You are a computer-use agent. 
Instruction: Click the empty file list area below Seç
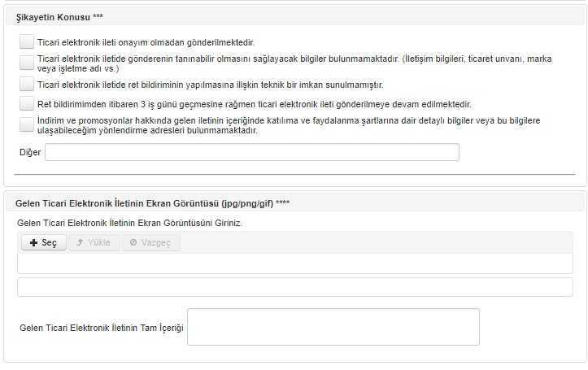coord(295,263)
